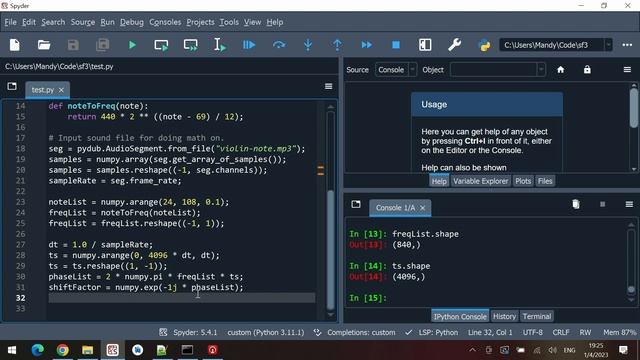Open the Run menu
Screen dimensions: 640x360
pyautogui.click(x=107, y=22)
